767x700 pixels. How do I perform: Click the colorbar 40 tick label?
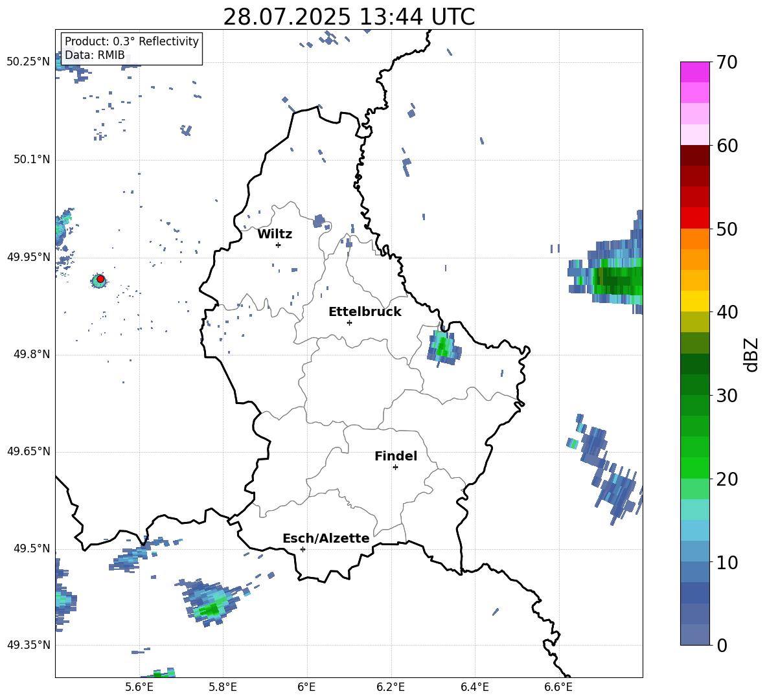[727, 312]
